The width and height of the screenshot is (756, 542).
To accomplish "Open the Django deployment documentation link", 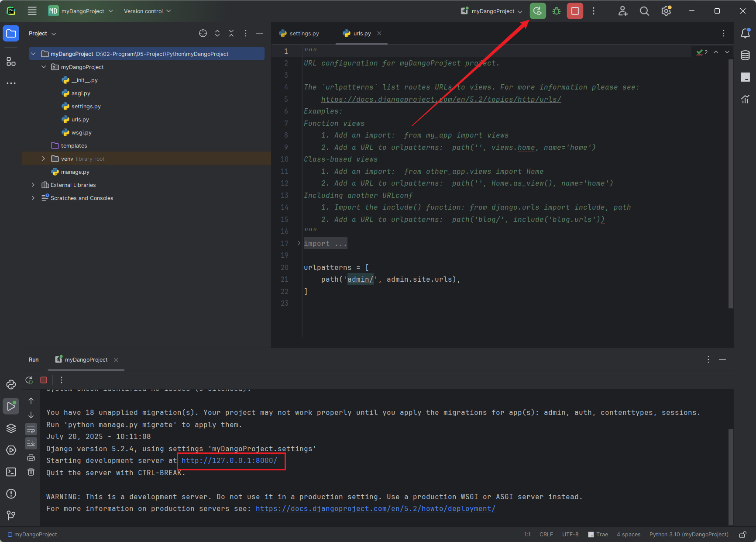I will (375, 508).
